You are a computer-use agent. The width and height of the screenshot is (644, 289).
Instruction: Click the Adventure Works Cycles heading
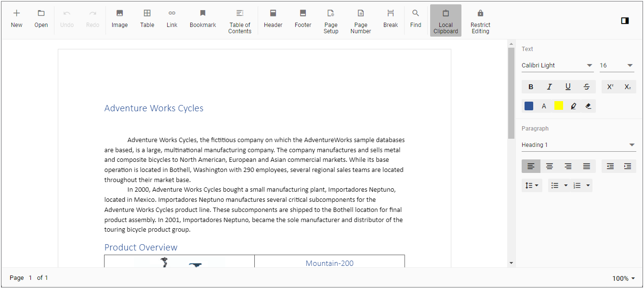(154, 108)
